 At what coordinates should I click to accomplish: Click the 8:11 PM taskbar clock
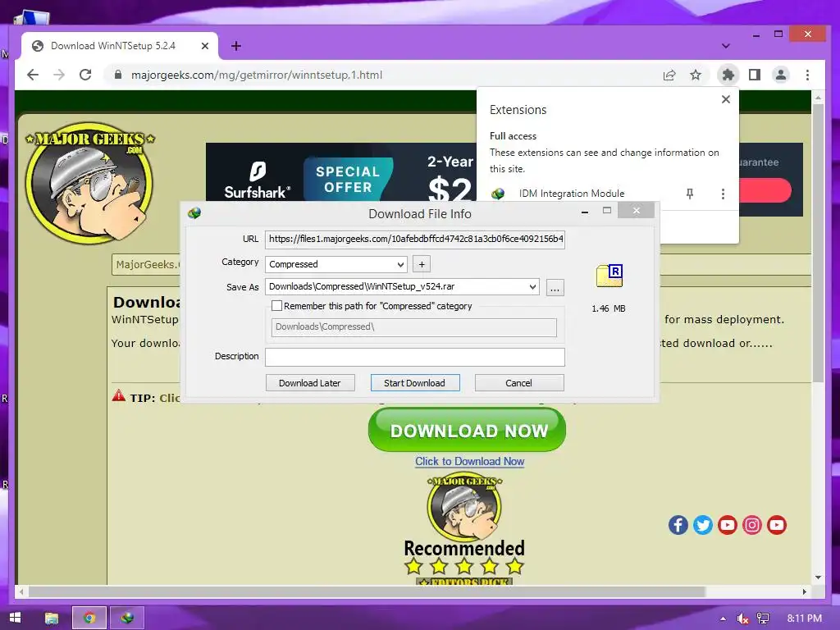tap(804, 619)
